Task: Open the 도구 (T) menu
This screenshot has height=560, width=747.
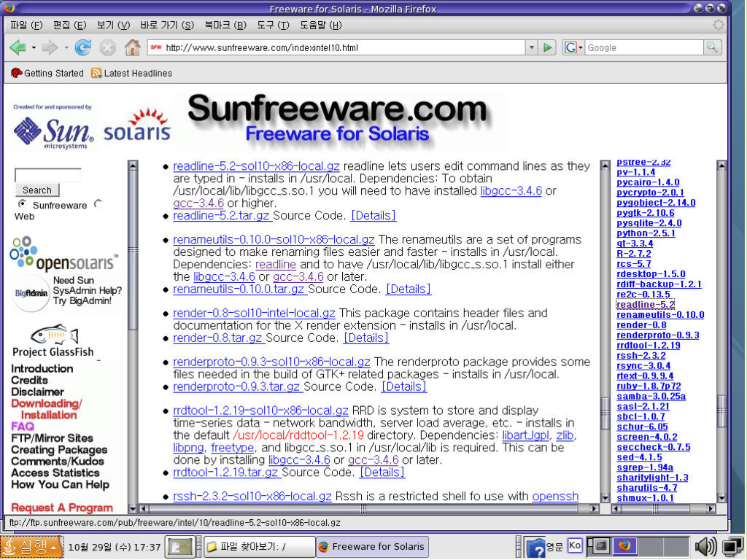Action: 273,25
